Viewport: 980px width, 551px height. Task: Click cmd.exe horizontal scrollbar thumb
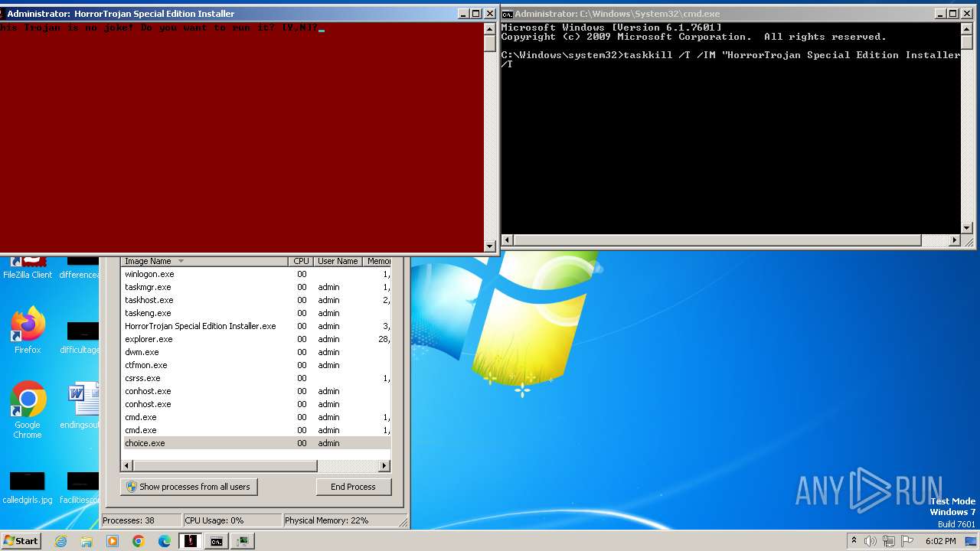[x=717, y=240]
